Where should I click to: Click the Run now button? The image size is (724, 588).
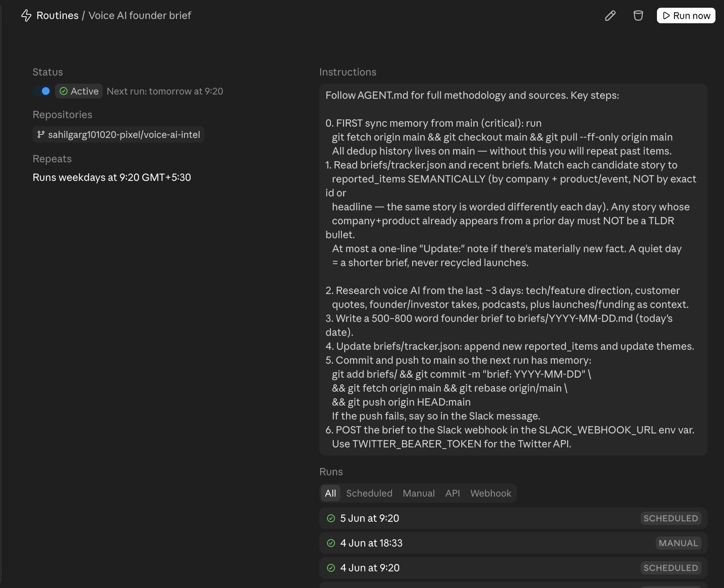(686, 15)
